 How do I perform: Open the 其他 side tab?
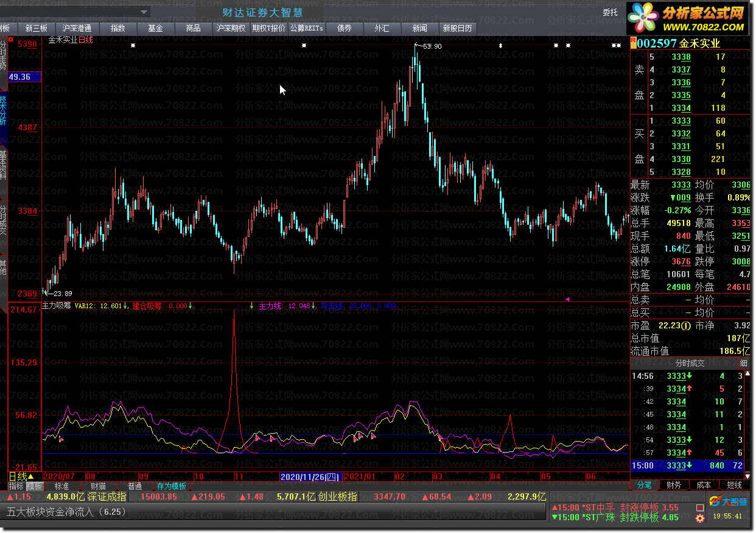(x=3, y=267)
